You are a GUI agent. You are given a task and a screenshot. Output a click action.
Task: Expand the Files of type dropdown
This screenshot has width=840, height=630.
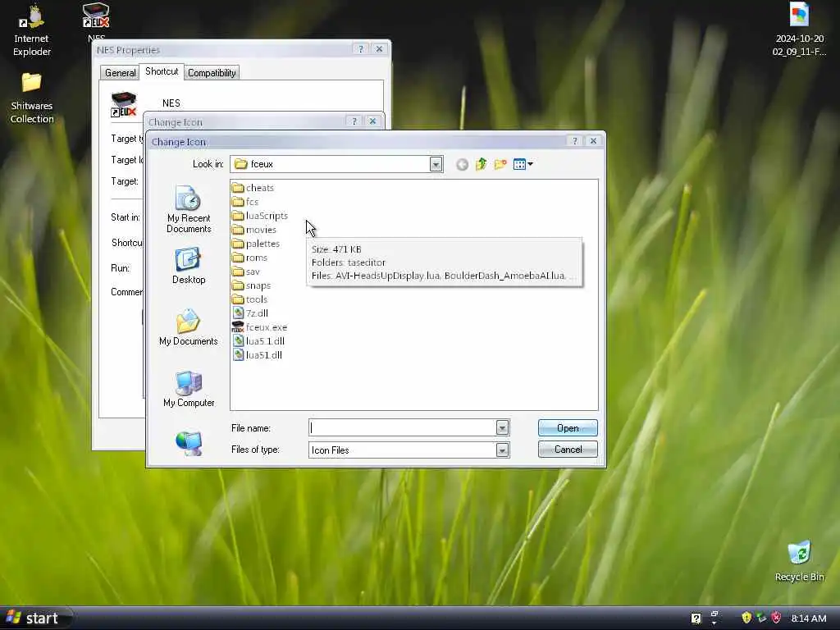tap(502, 450)
